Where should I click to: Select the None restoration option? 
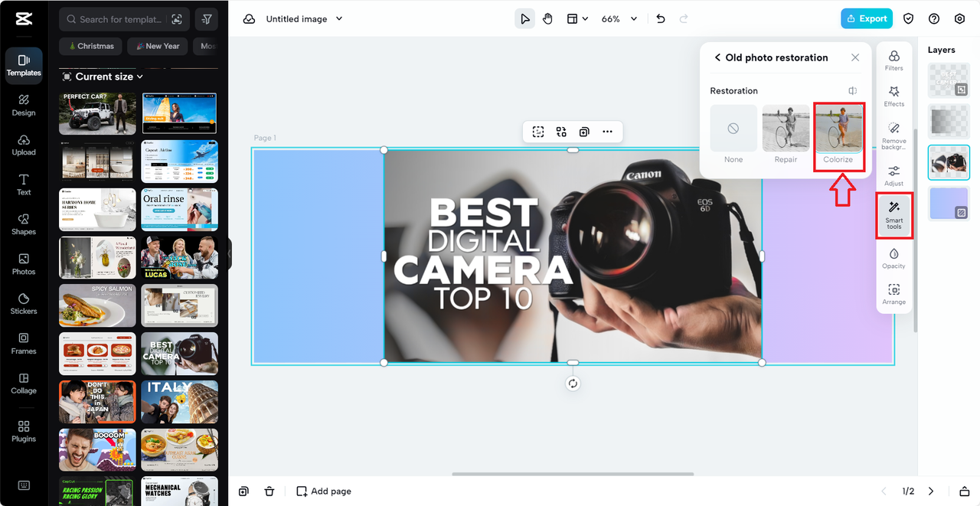point(733,133)
